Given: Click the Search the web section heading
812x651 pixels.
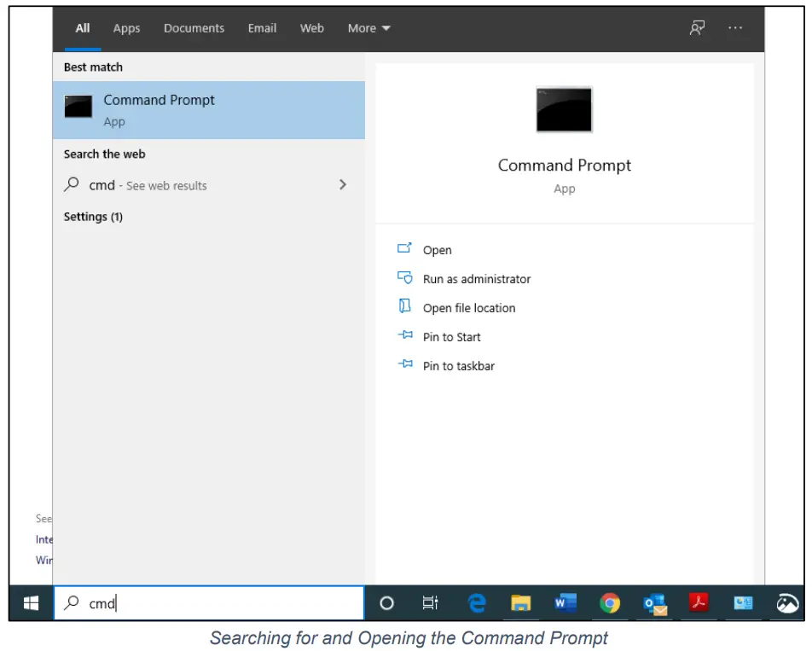Looking at the screenshot, I should coord(105,154).
